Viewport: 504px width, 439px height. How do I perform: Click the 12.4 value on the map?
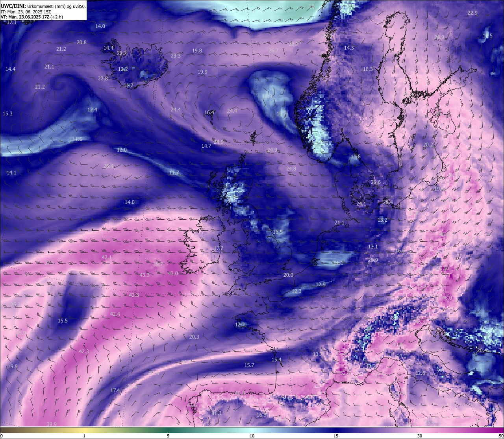[92, 110]
